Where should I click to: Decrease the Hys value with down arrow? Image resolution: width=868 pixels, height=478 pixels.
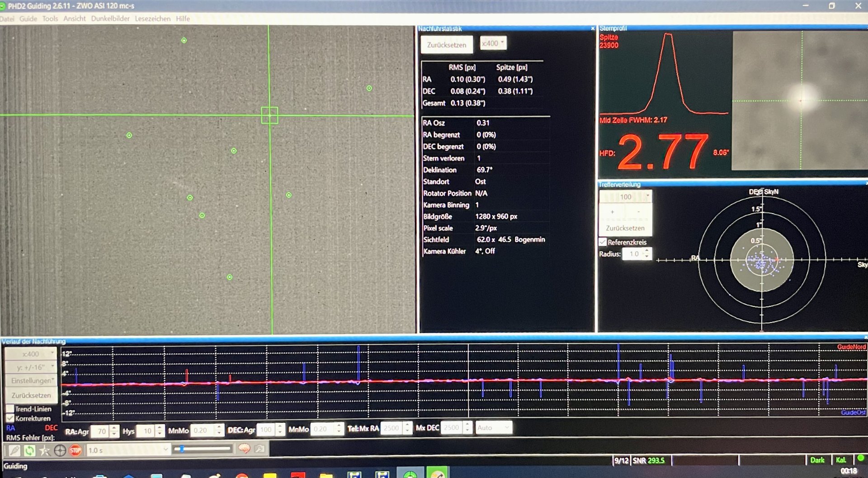pyautogui.click(x=160, y=434)
